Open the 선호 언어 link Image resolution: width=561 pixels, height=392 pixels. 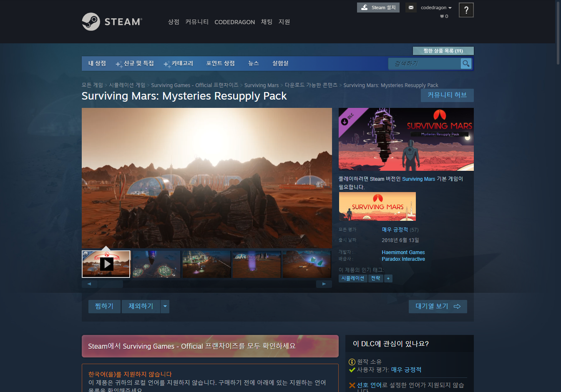point(369,385)
